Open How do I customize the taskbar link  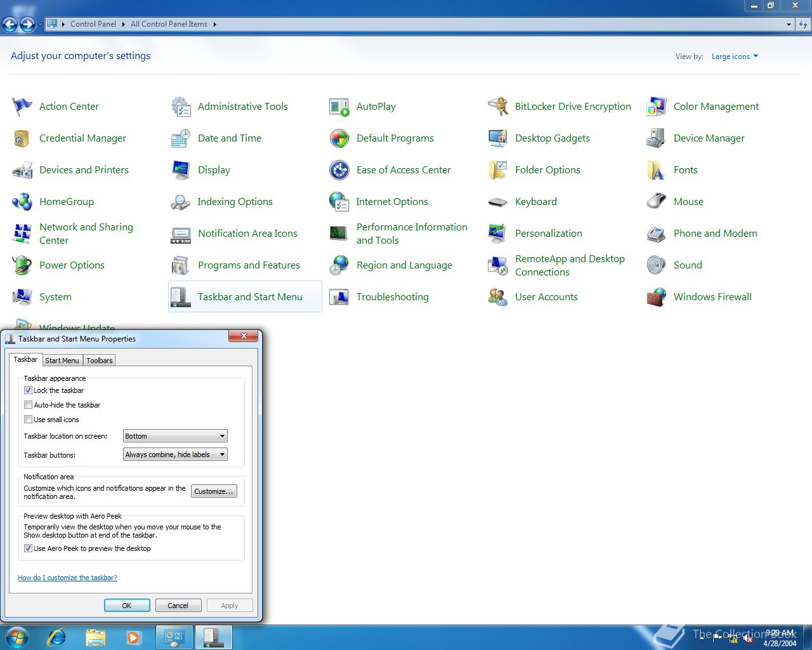click(67, 578)
